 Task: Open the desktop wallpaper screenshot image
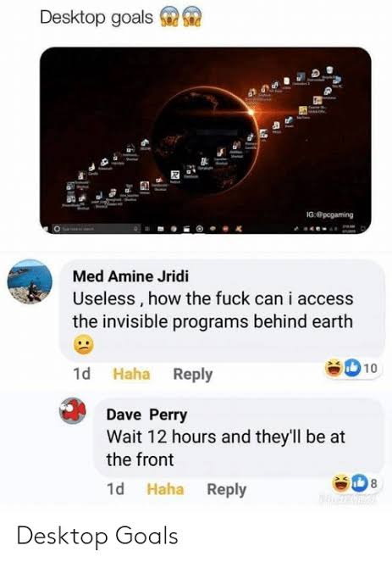point(205,141)
